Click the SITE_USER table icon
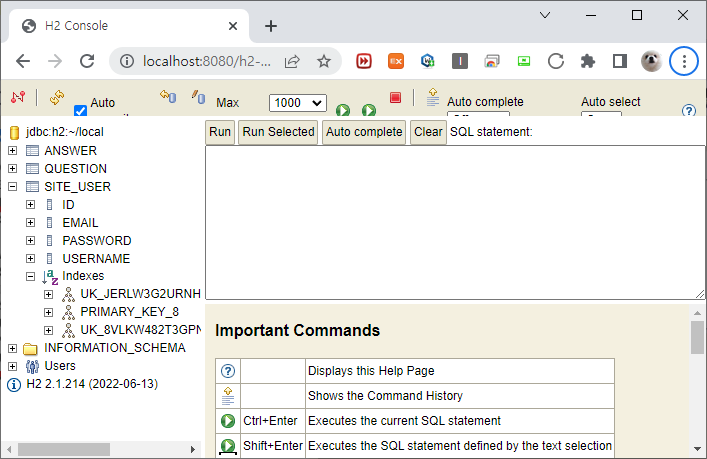The height and width of the screenshot is (459, 707). click(x=32, y=187)
